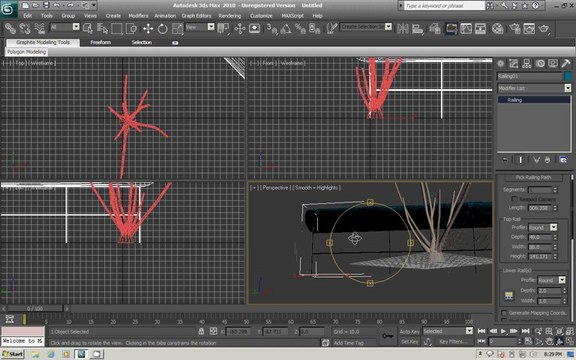Switch to the Modify command panel tab

coord(514,64)
